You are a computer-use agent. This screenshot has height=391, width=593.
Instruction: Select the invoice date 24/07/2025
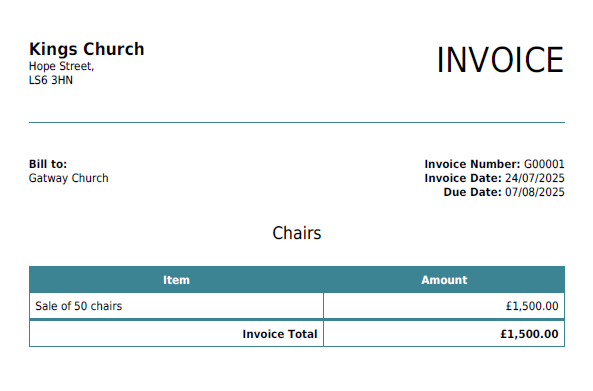click(535, 178)
